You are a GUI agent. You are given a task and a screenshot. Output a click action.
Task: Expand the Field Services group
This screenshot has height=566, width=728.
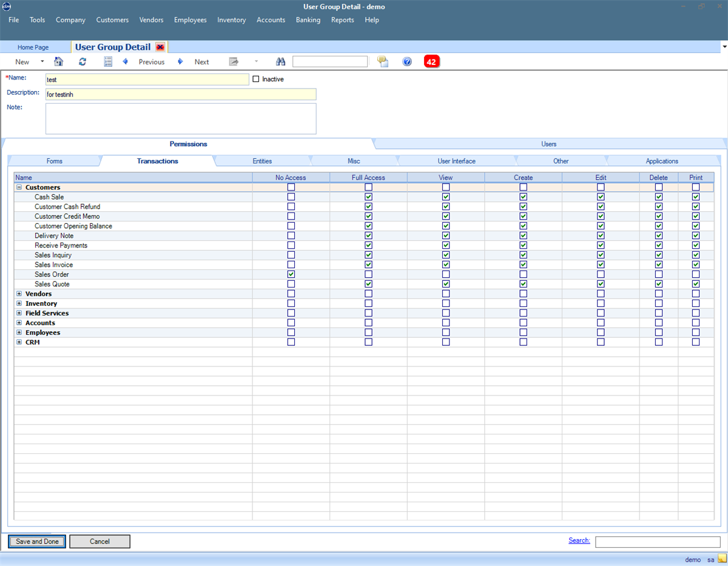[x=19, y=313]
